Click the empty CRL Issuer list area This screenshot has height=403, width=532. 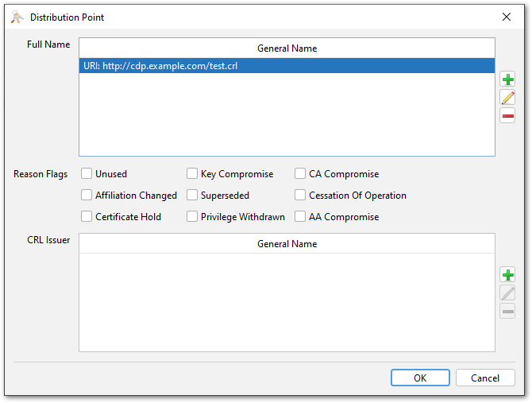coord(286,302)
